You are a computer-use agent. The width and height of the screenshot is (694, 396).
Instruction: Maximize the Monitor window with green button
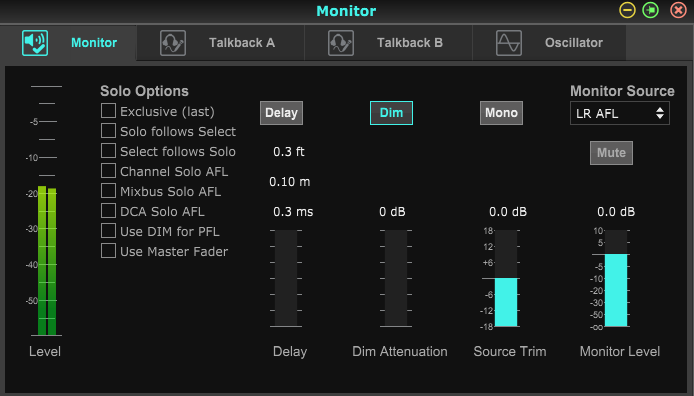(x=651, y=10)
